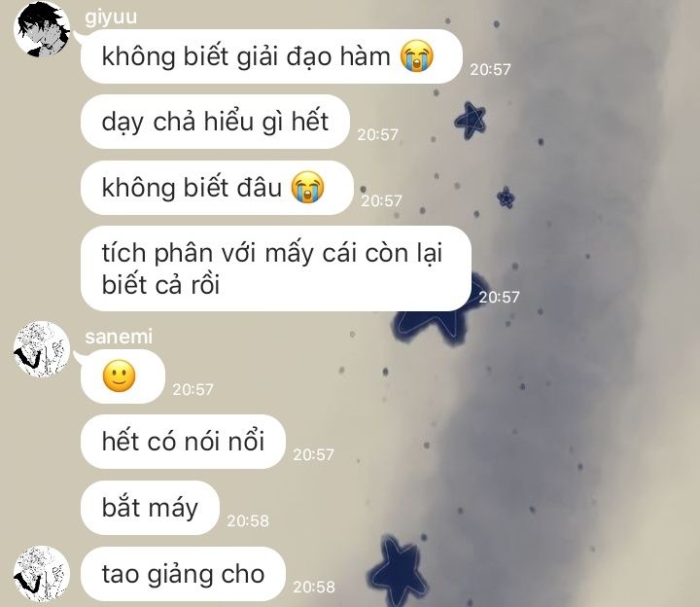Tap the "bắt máy" message bubble
The height and width of the screenshot is (607, 700).
(150, 508)
